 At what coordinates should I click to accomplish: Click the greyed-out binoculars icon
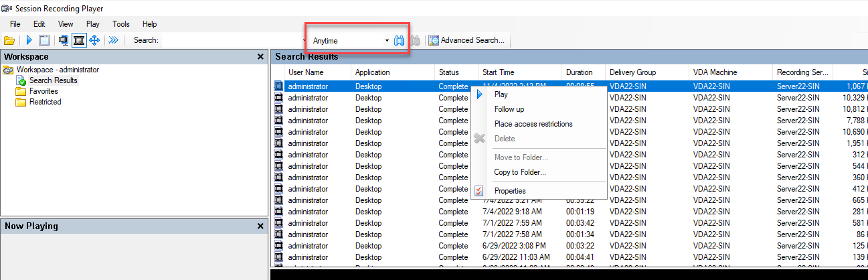coord(415,40)
